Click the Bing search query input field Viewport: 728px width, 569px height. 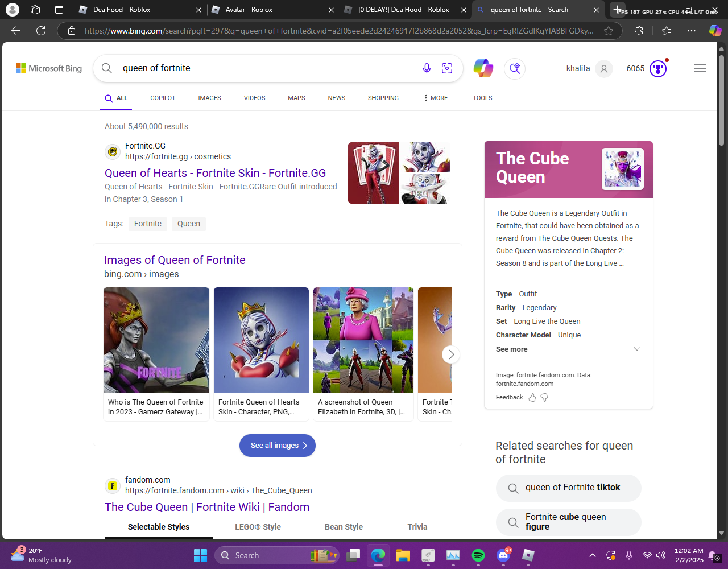tap(266, 68)
